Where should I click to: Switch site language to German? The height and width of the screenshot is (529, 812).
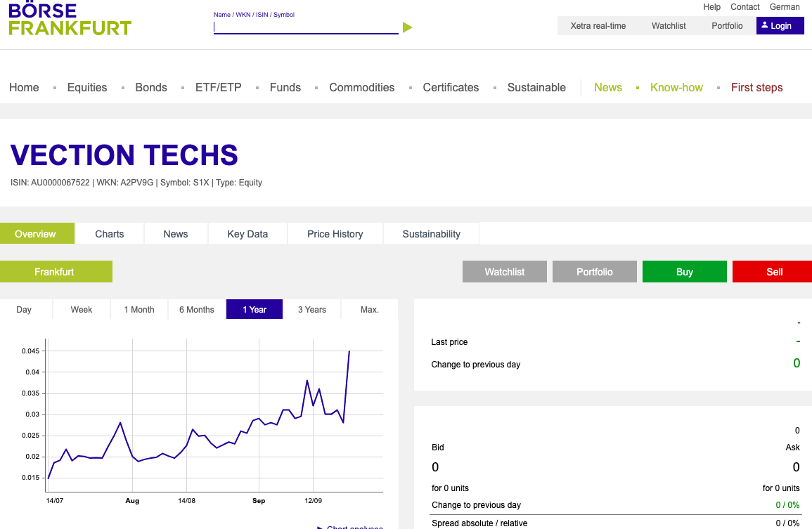pyautogui.click(x=785, y=7)
